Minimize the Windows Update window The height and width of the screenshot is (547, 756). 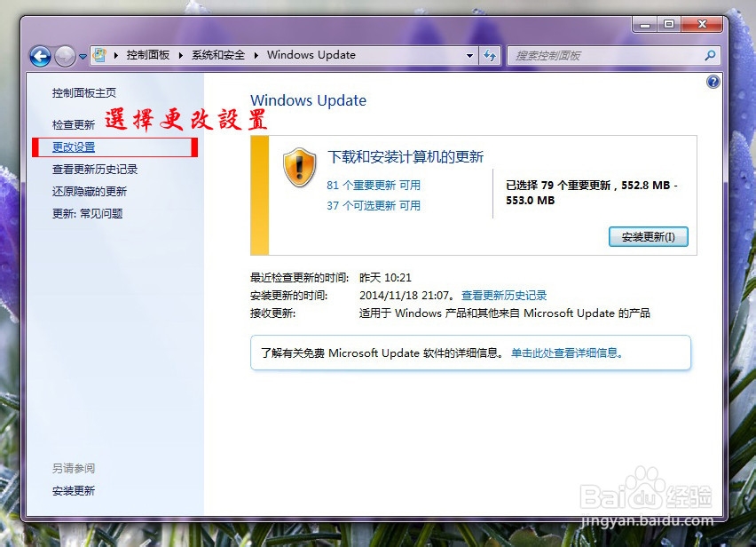point(645,25)
